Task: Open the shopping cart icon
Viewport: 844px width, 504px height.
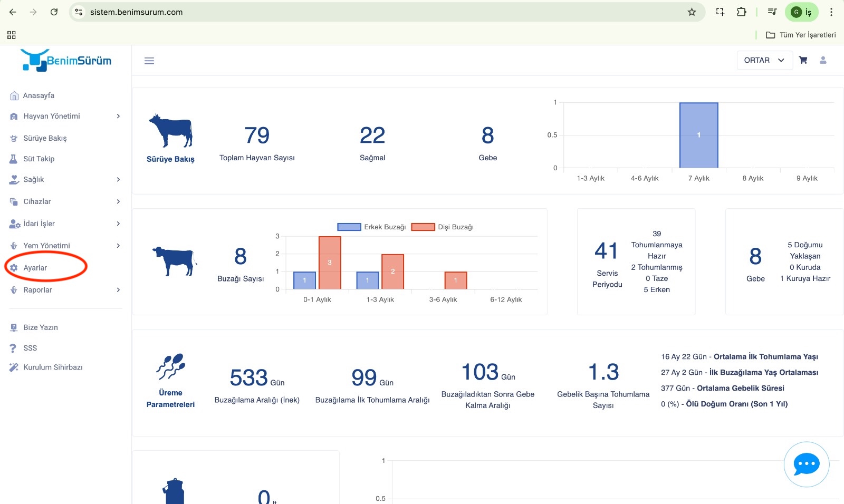Action: point(803,60)
